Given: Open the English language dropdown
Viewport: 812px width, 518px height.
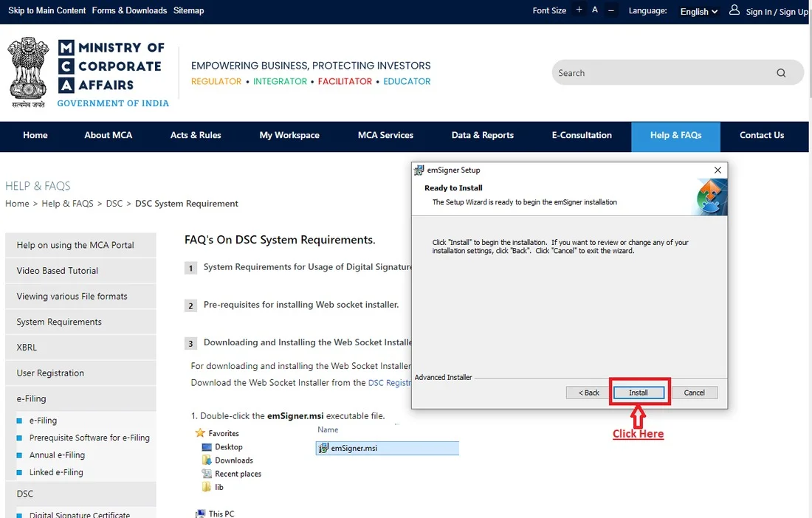Looking at the screenshot, I should pyautogui.click(x=698, y=11).
